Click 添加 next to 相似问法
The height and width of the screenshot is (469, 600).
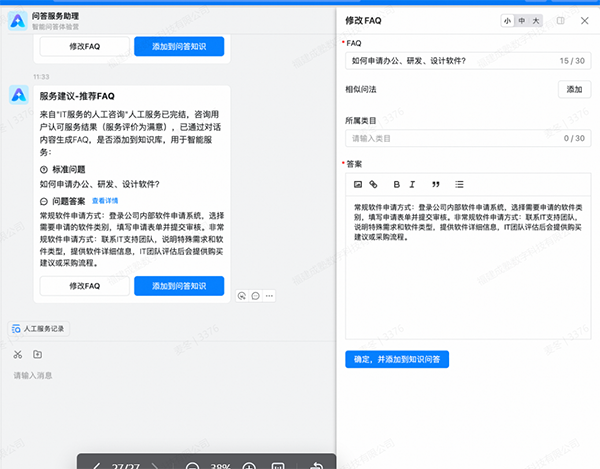(x=574, y=90)
